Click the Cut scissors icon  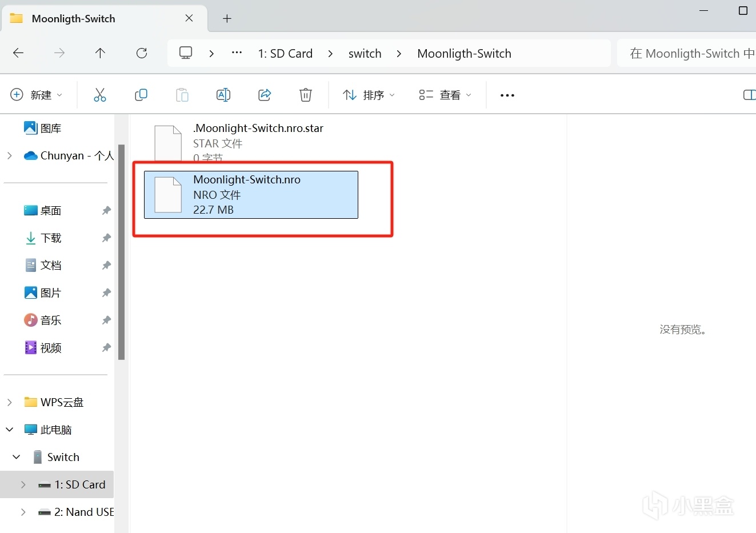100,95
